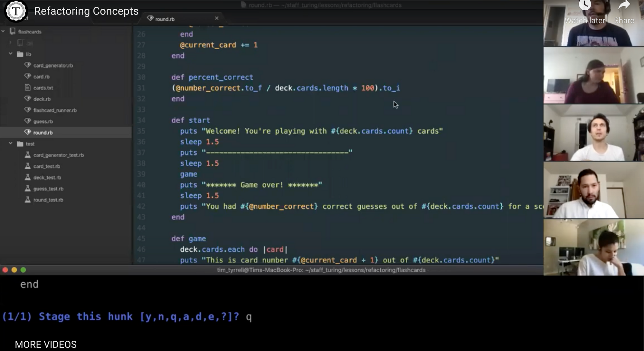Click the flask icon beside deck_test.rb
This screenshot has height=351, width=644.
pos(28,177)
